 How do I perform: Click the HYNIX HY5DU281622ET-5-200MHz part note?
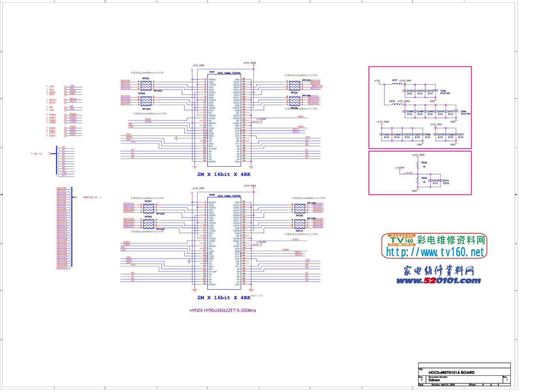pyautogui.click(x=223, y=311)
